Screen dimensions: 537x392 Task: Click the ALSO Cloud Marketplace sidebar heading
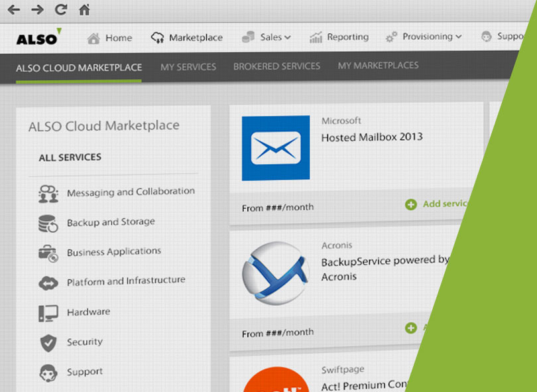pos(104,126)
